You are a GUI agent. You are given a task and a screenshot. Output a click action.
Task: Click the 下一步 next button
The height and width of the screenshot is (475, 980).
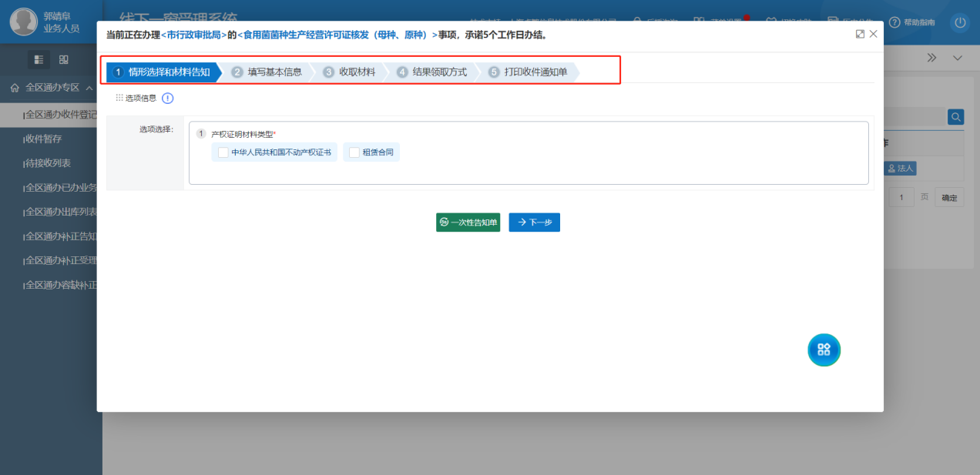tap(534, 222)
